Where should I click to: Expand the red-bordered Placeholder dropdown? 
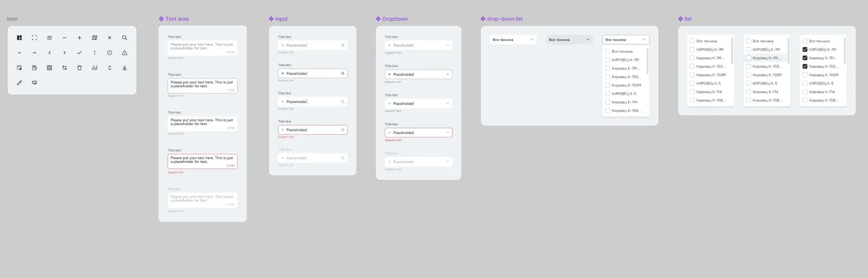point(418,132)
